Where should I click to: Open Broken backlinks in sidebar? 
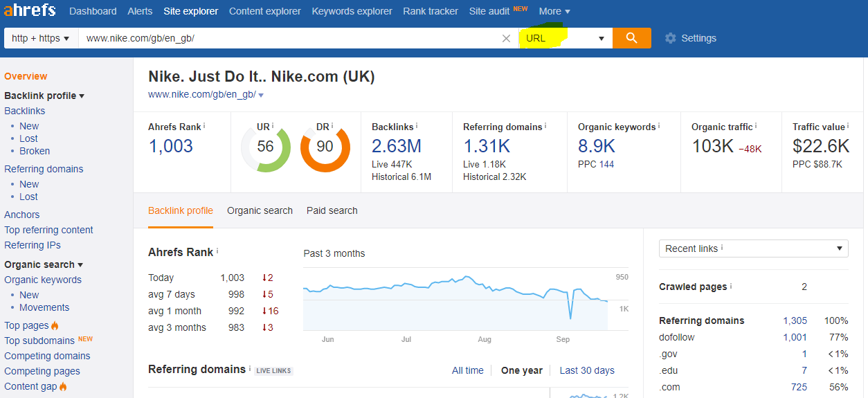coord(35,151)
